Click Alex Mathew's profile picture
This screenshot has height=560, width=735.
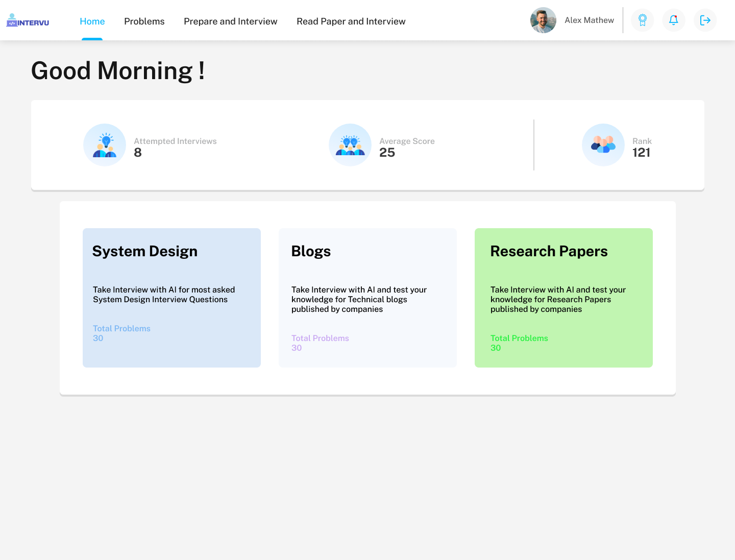543,20
